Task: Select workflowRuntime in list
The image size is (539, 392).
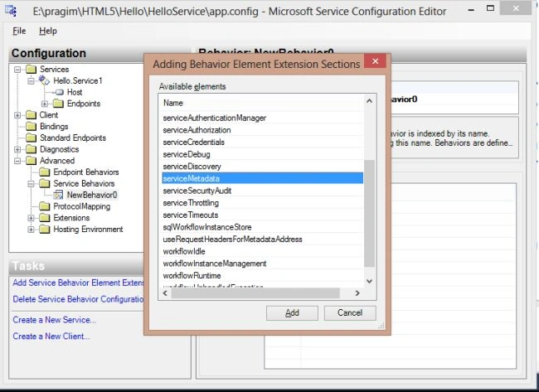Action: coord(263,275)
